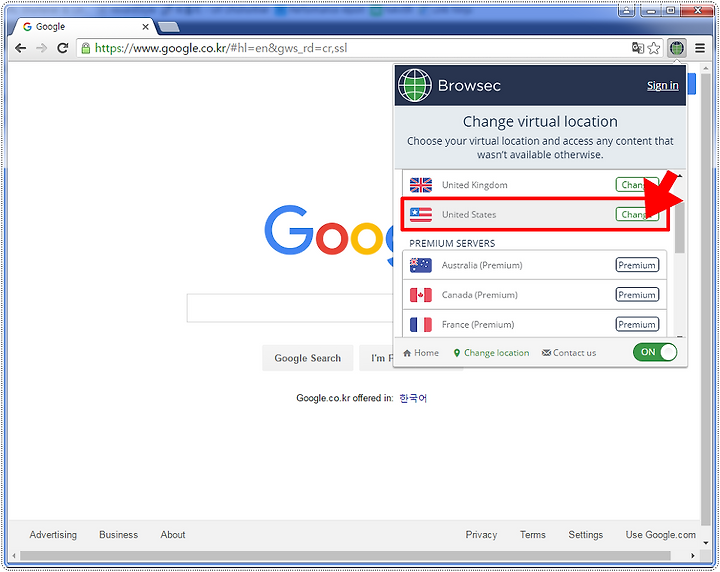Open the Settings footer menu

(x=585, y=535)
